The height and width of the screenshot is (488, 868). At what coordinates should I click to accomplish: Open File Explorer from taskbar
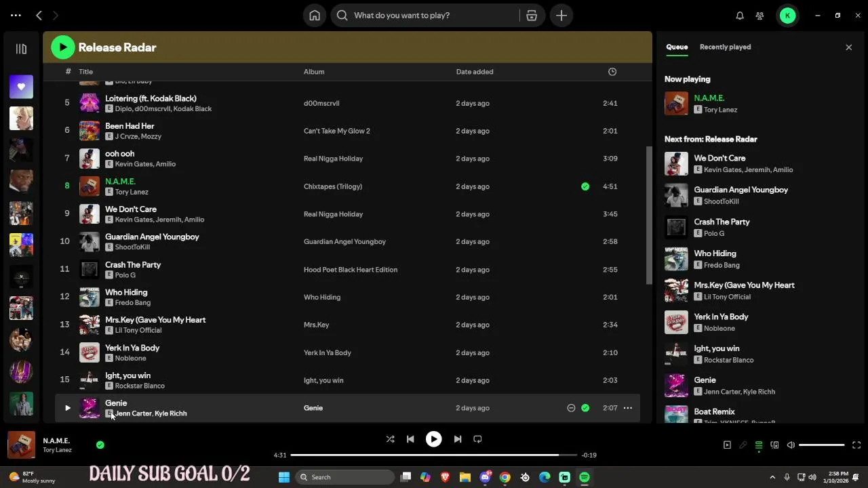point(465,477)
